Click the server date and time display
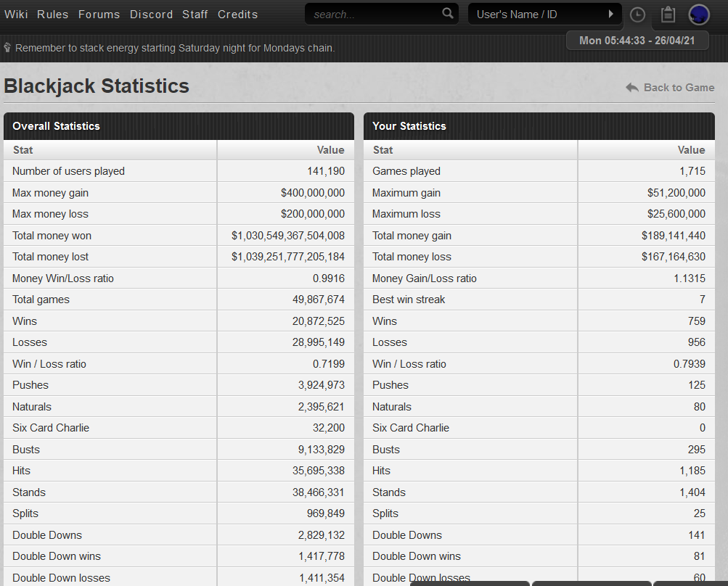The width and height of the screenshot is (728, 586). pyautogui.click(x=637, y=41)
